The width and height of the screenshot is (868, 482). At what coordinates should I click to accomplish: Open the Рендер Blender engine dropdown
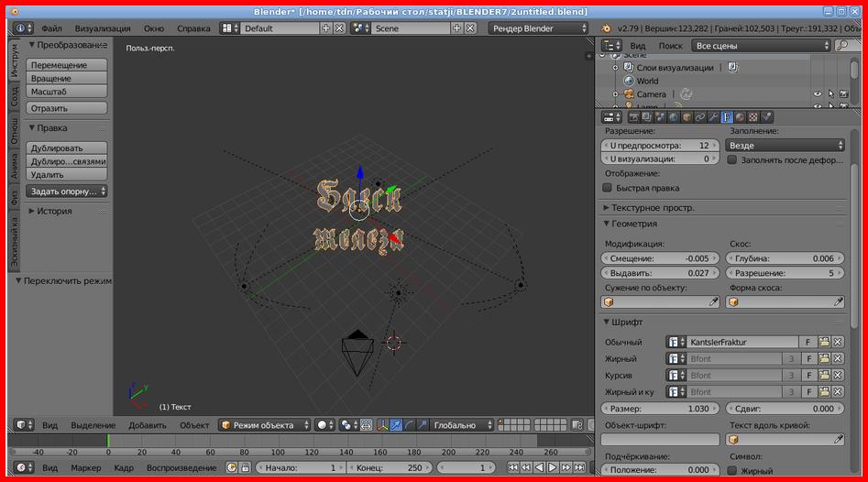[538, 28]
